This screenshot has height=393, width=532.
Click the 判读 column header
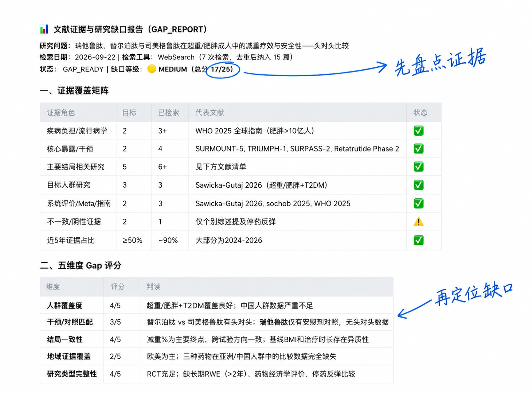coord(153,287)
